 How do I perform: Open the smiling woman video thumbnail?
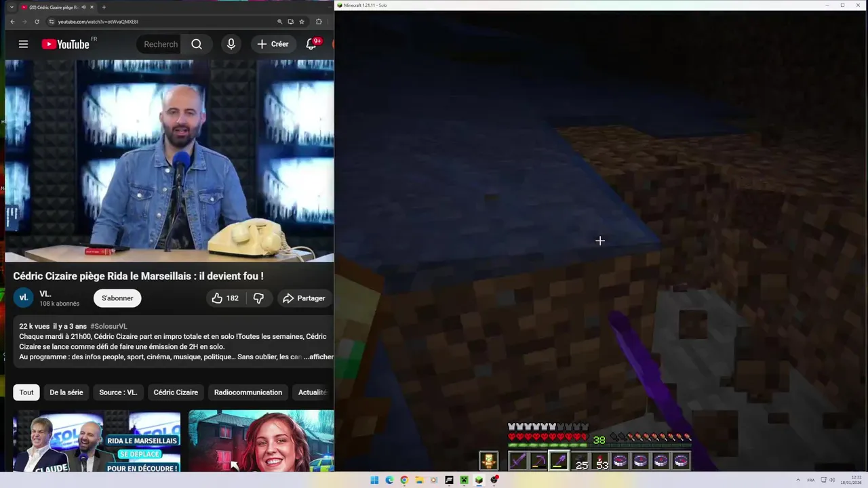point(261,441)
